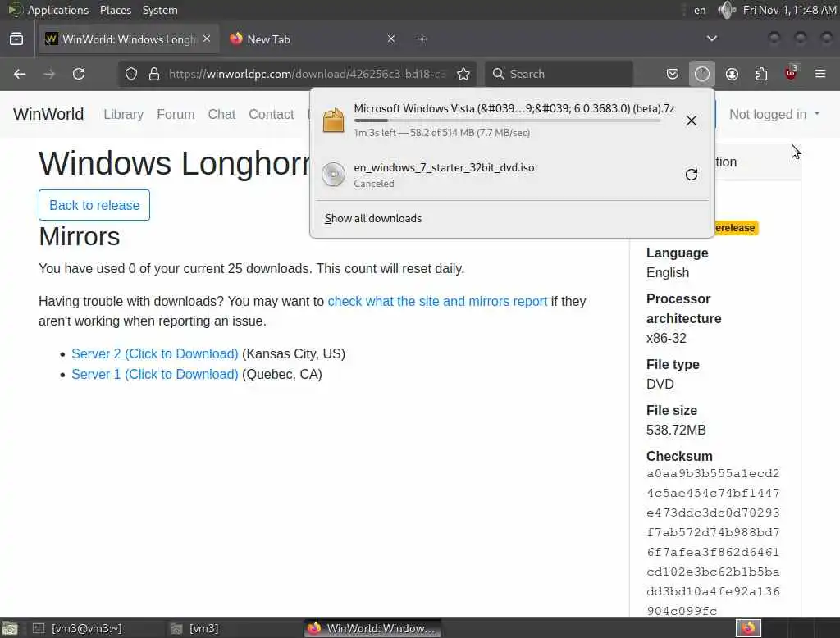Open the tracking protection shield icon
The height and width of the screenshot is (638, 840).
(x=131, y=74)
